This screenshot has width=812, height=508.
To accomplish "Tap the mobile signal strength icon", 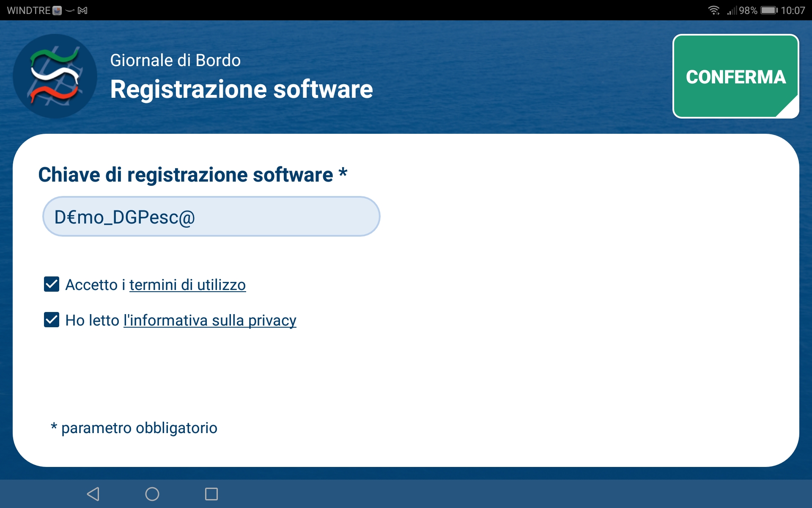I will (732, 10).
